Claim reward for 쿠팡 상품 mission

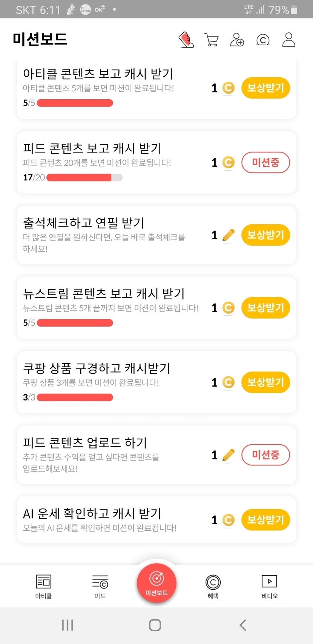(x=265, y=382)
